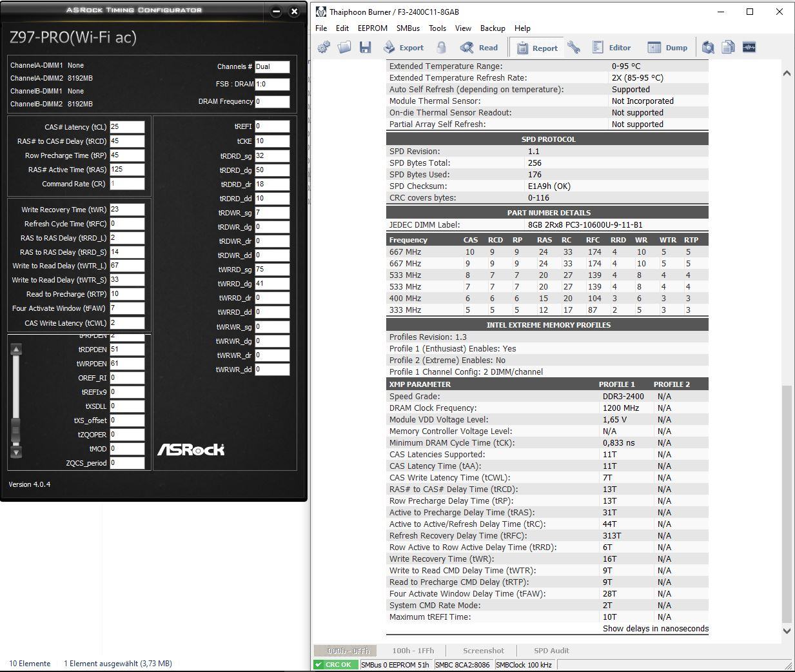Click the magnifier search icon in toolbar
Screen dimensions: 795x672
point(708,47)
